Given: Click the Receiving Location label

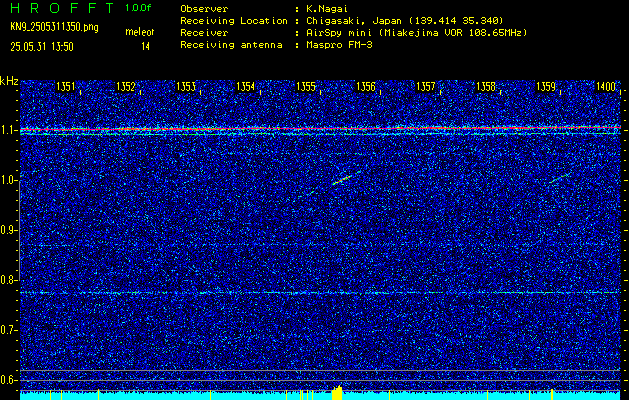Looking at the screenshot, I should pyautogui.click(x=234, y=20).
